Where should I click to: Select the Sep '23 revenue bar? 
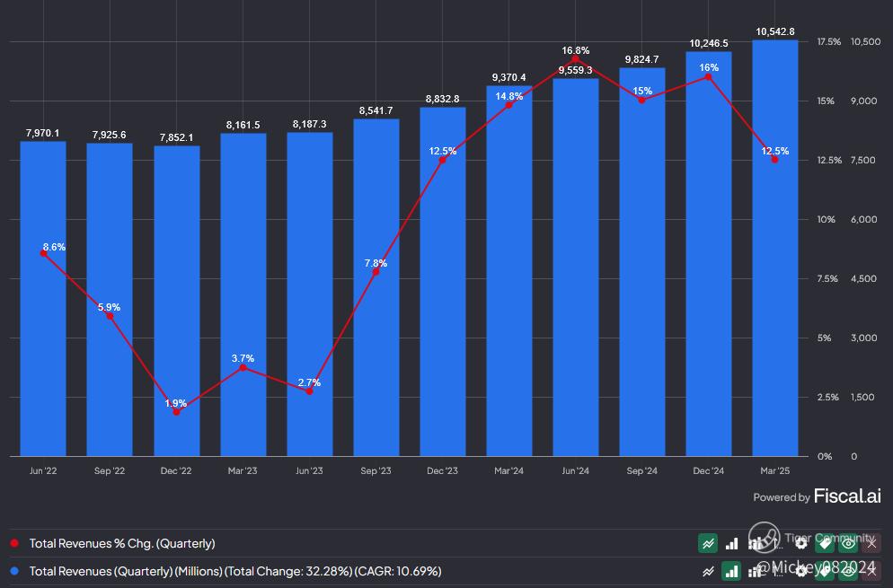(x=376, y=287)
